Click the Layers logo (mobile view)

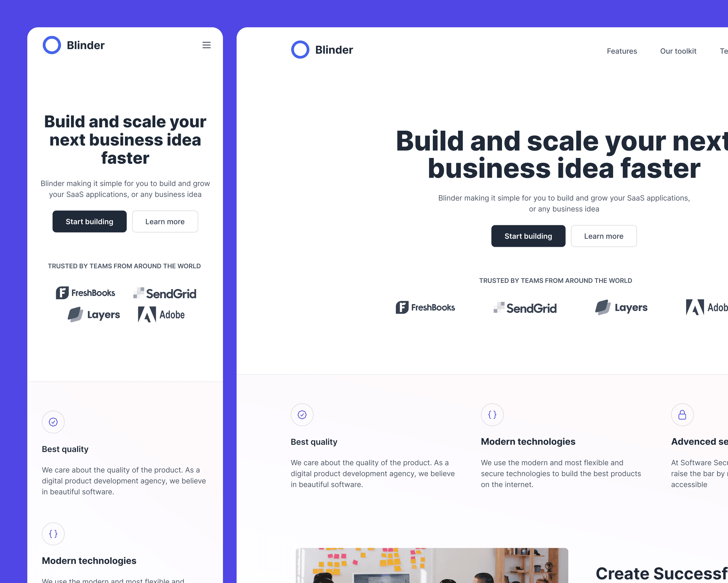(x=93, y=314)
